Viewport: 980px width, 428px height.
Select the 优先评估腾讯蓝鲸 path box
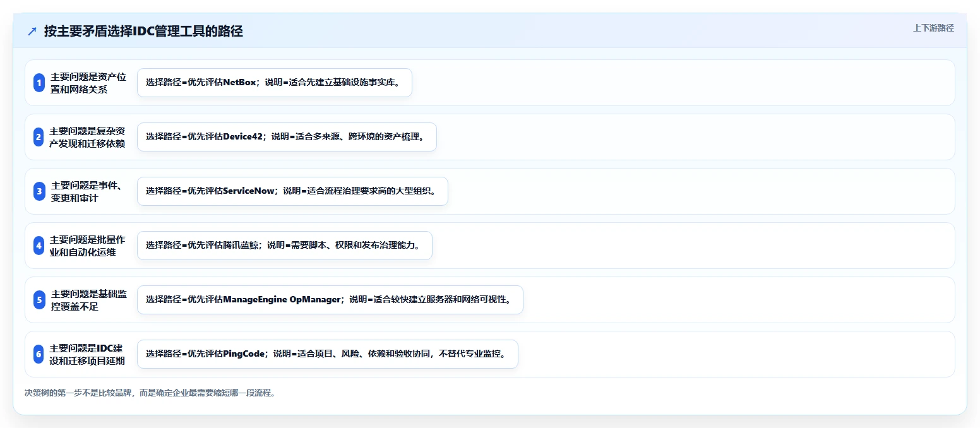(285, 246)
